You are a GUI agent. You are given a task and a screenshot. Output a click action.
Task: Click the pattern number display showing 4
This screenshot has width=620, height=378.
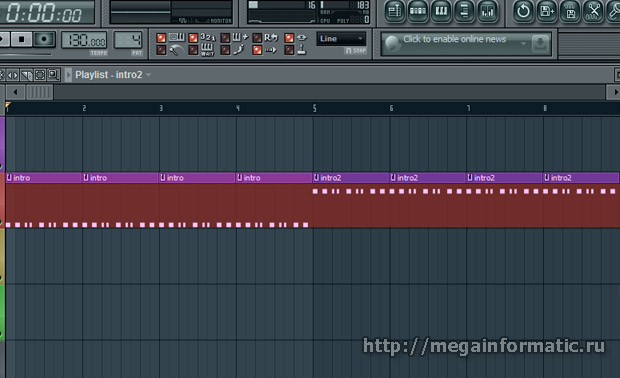(128, 40)
